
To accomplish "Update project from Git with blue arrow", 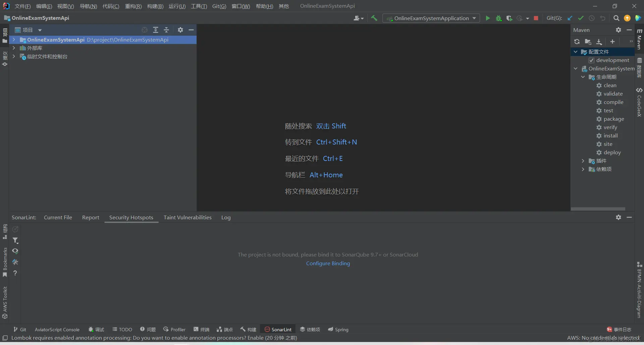I will pos(570,18).
